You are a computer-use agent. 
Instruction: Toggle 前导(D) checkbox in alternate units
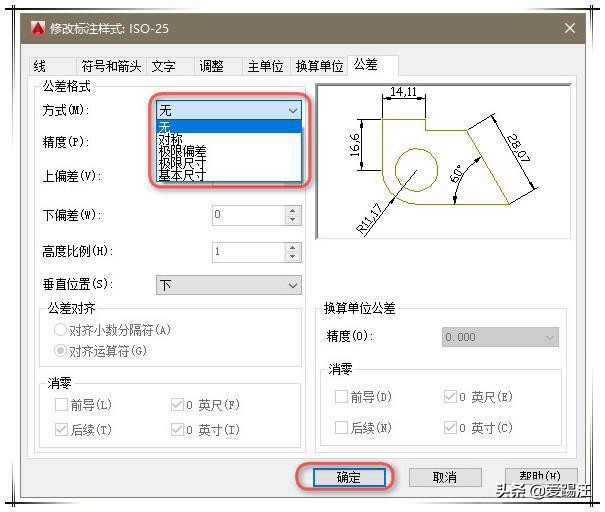click(x=341, y=397)
